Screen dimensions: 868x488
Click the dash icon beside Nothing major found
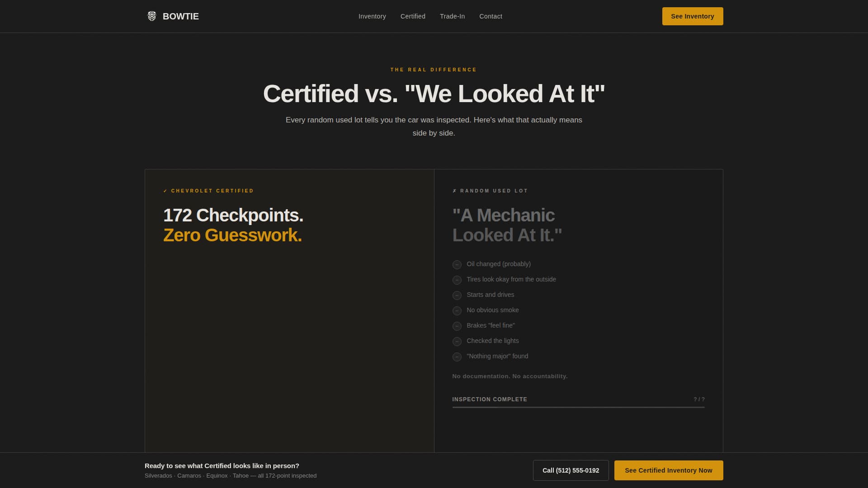457,357
